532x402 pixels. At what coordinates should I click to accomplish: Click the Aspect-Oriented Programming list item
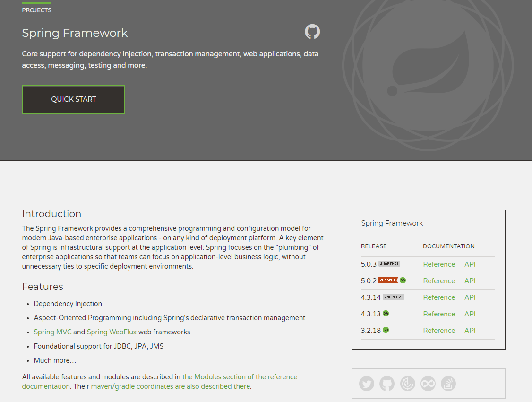pyautogui.click(x=170, y=318)
